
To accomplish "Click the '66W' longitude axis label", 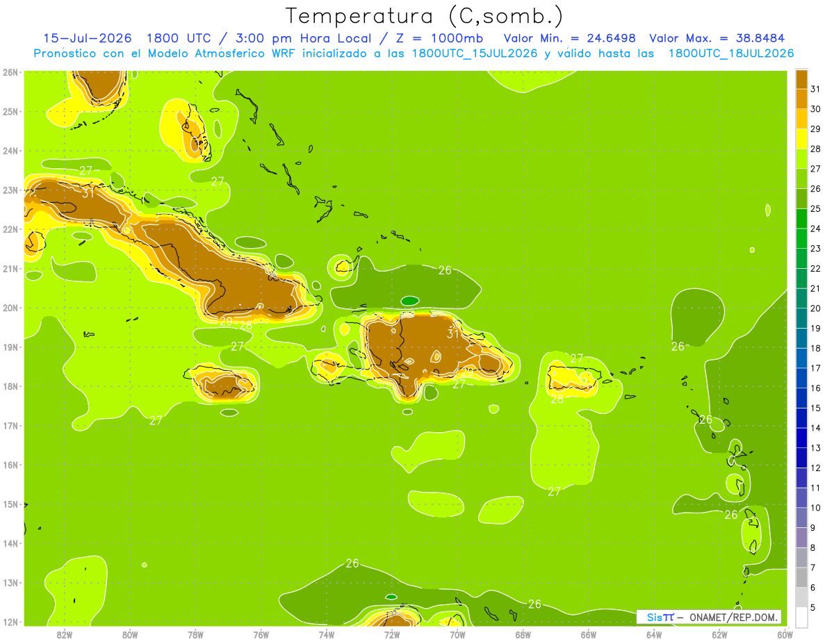I will pos(589,634).
